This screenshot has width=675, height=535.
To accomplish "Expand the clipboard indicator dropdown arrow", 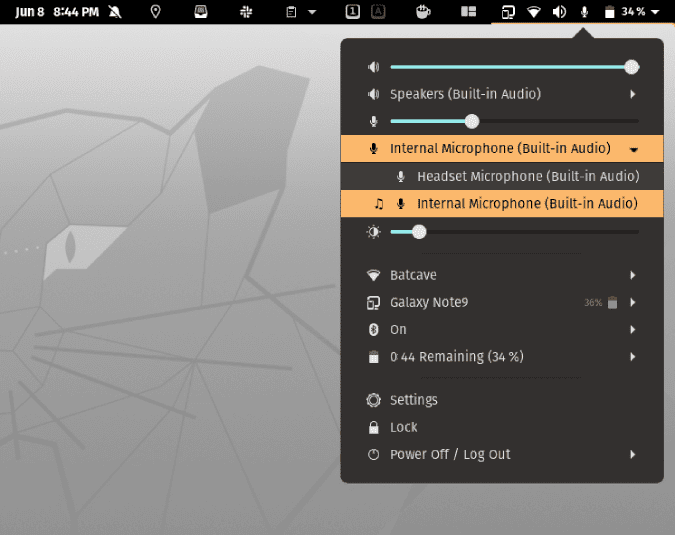I will pyautogui.click(x=312, y=12).
